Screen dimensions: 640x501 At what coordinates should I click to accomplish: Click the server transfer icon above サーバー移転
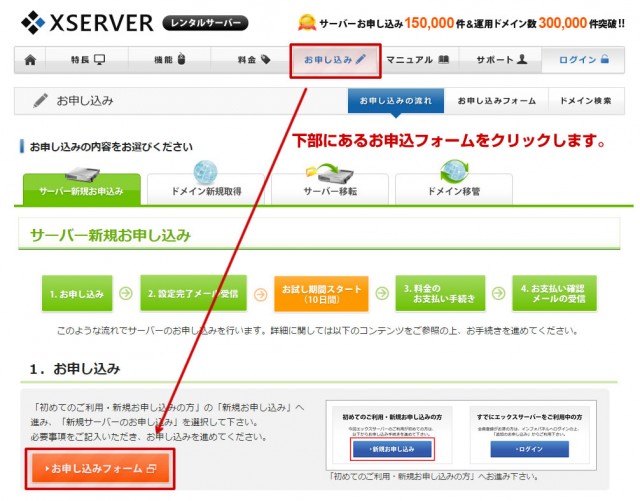point(329,173)
